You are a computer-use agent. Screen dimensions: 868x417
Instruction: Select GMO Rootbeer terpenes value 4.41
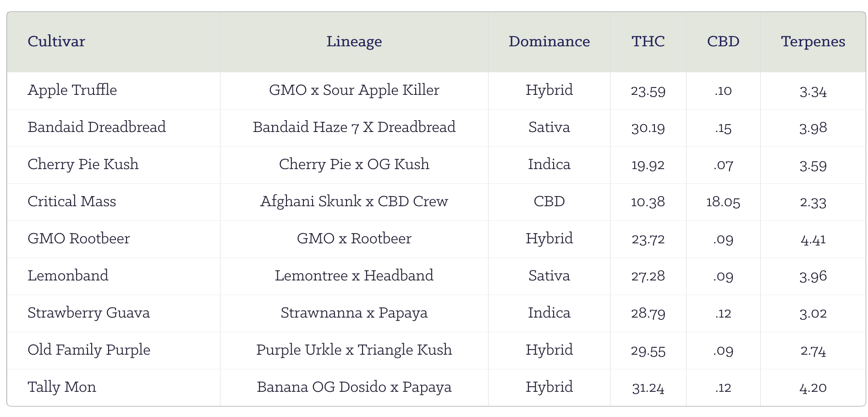coord(813,239)
